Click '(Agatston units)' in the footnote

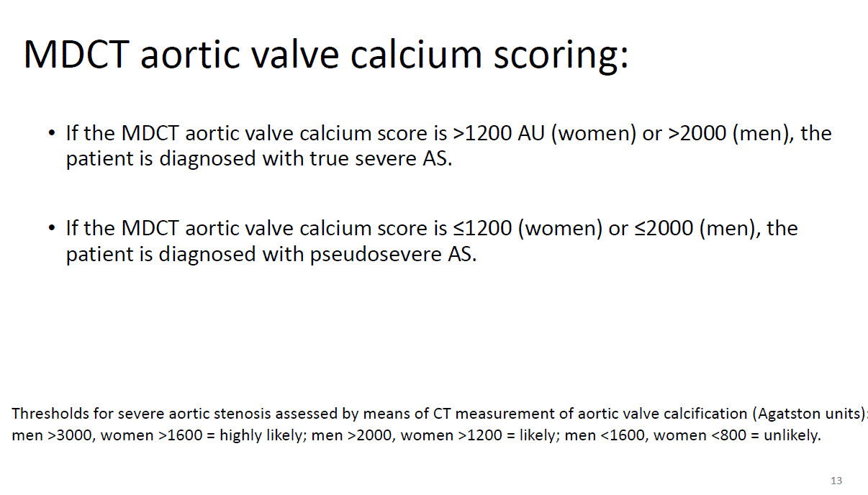pos(808,414)
